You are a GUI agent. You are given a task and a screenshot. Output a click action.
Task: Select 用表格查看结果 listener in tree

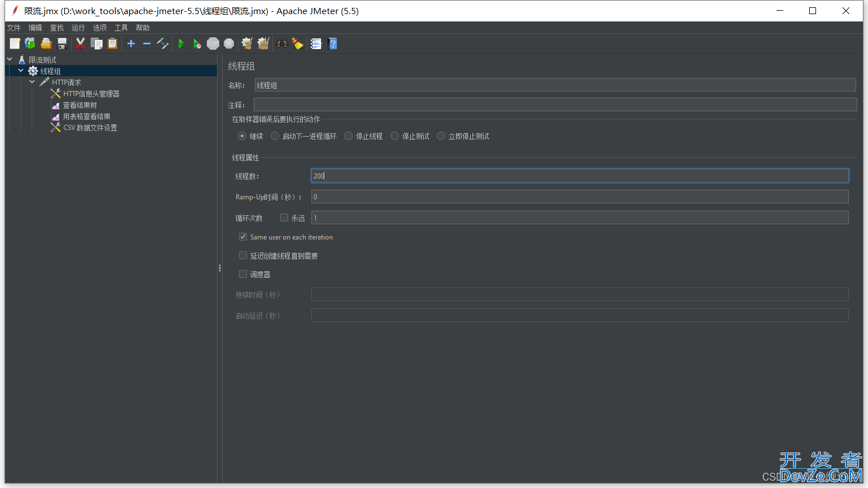click(x=86, y=116)
